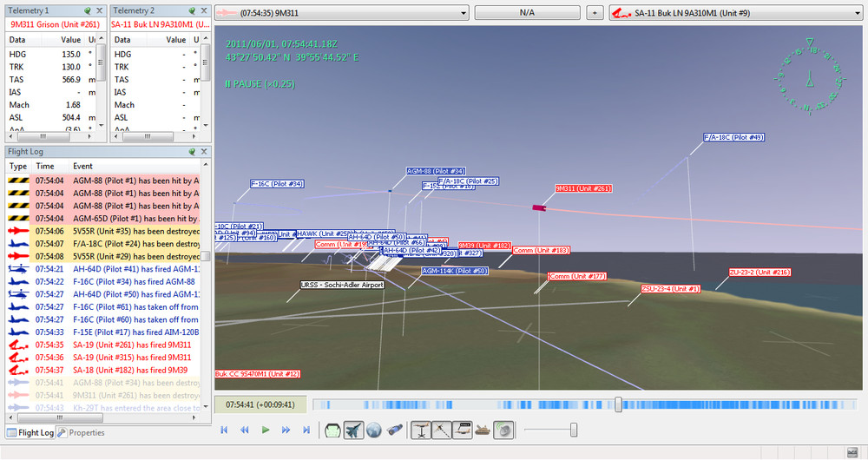Click Flight Log vertical scrollbar up arrow

(206, 164)
